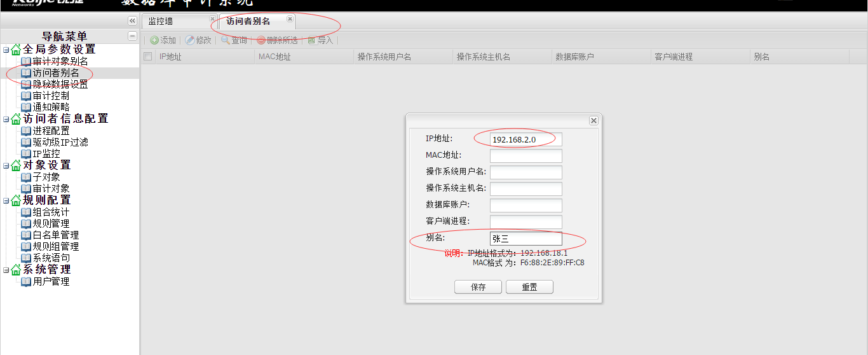Collapse the 全局参数设置 tree node
The image size is (868, 355).
point(6,50)
